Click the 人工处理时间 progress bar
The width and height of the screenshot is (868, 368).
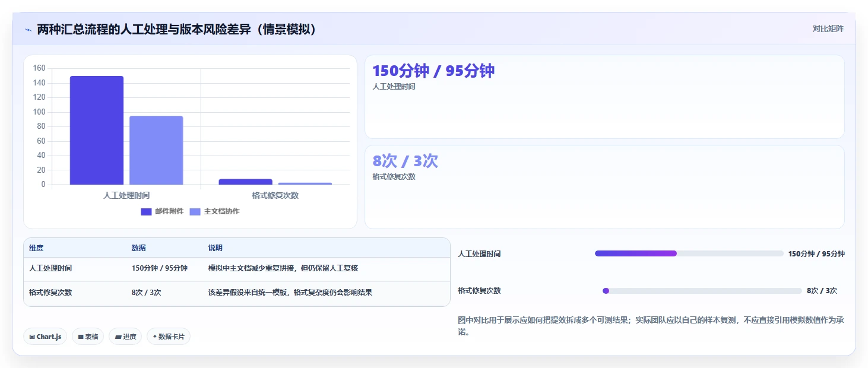(x=689, y=253)
